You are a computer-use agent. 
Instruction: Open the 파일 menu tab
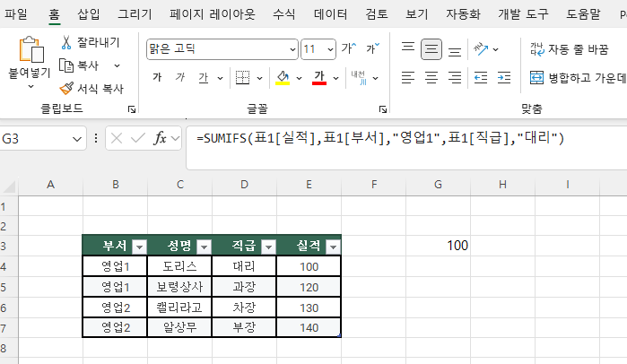tap(16, 14)
